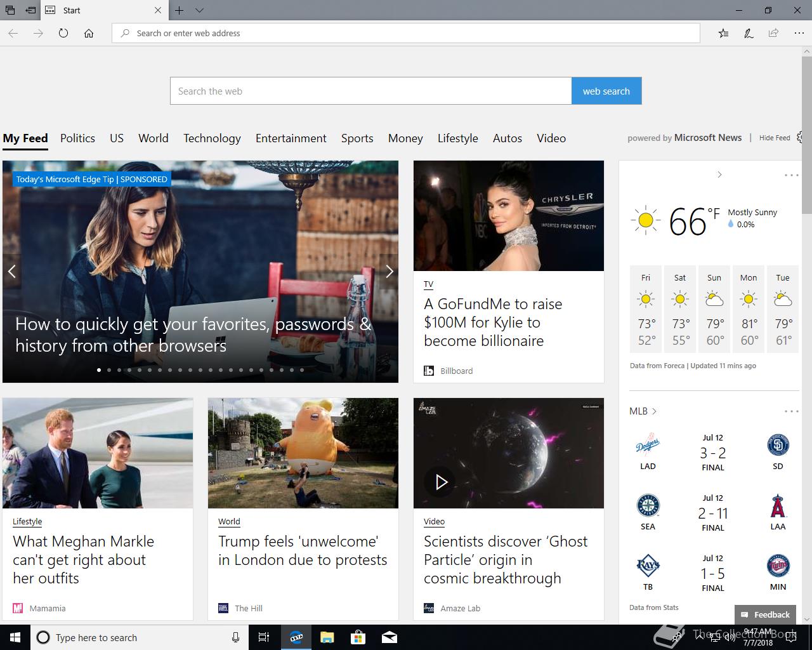Add notes with the pen icon
This screenshot has width=812, height=650.
tap(749, 33)
